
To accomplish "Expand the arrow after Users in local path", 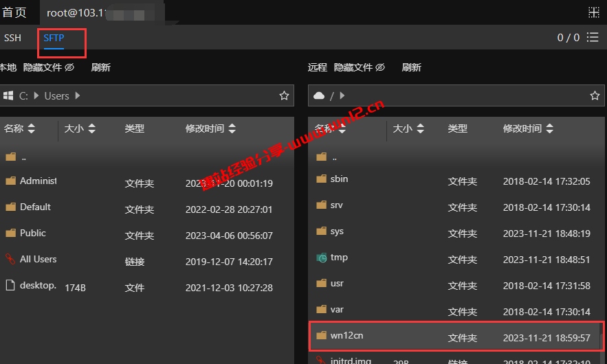I will (x=78, y=95).
